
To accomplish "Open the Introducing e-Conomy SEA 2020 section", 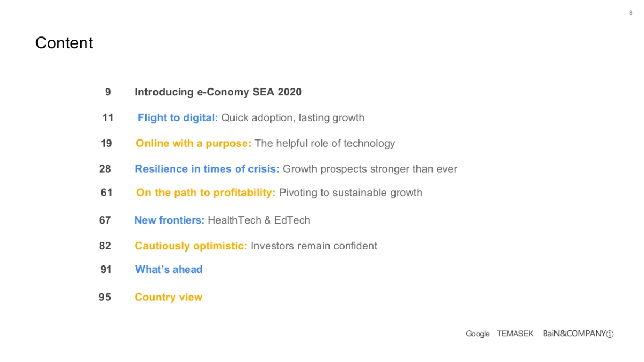I will click(218, 92).
